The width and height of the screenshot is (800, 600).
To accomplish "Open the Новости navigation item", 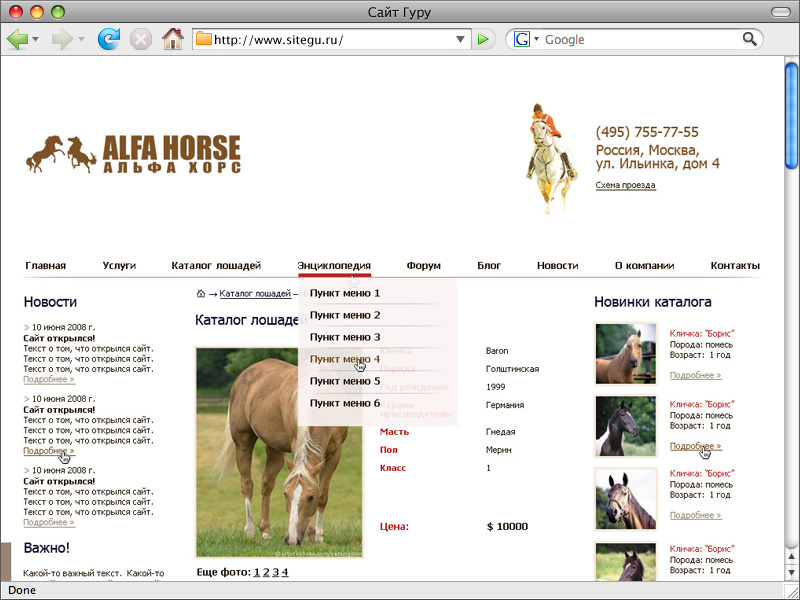I will click(x=558, y=265).
